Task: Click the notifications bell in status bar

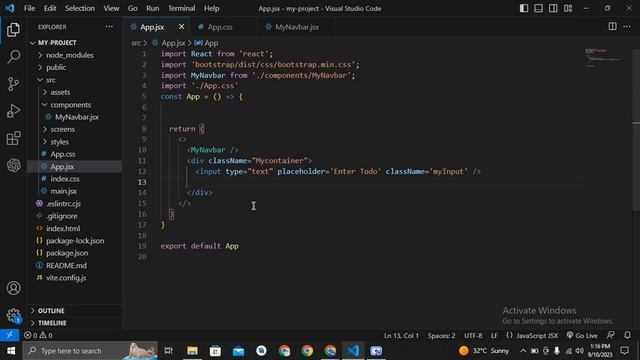Action: pos(627,335)
